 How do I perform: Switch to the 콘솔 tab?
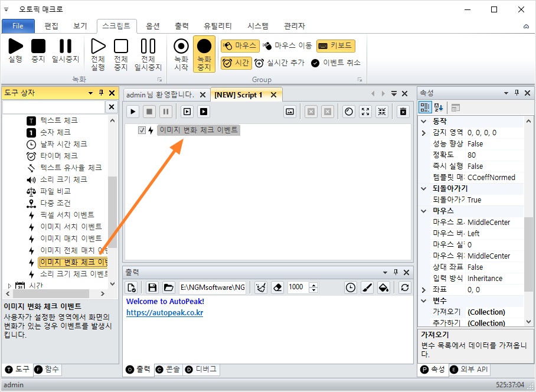[x=168, y=370]
